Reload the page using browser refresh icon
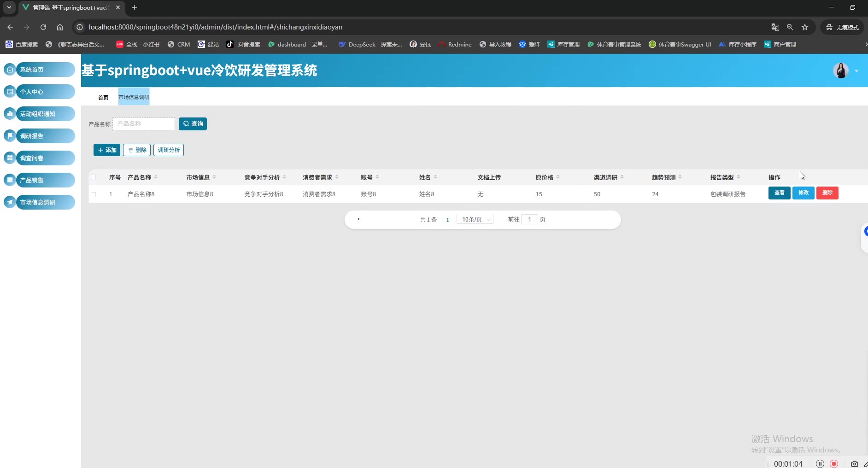Image resolution: width=868 pixels, height=468 pixels. point(43,27)
